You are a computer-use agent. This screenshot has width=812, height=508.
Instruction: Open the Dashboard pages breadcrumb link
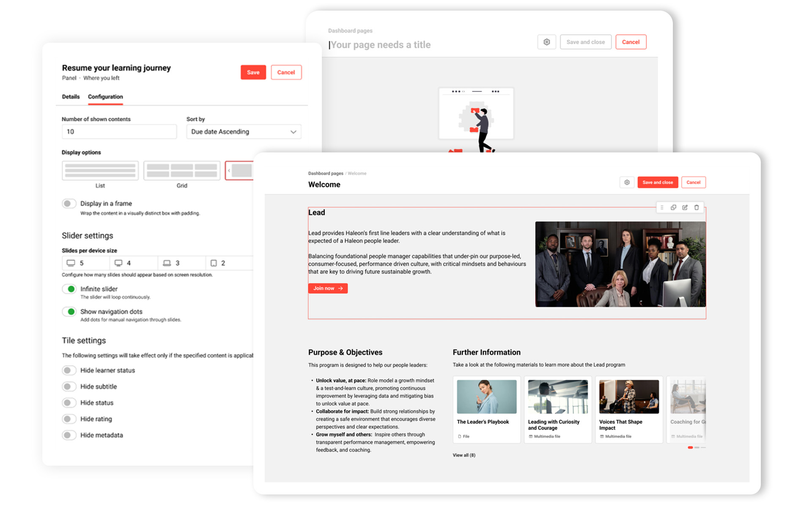326,173
